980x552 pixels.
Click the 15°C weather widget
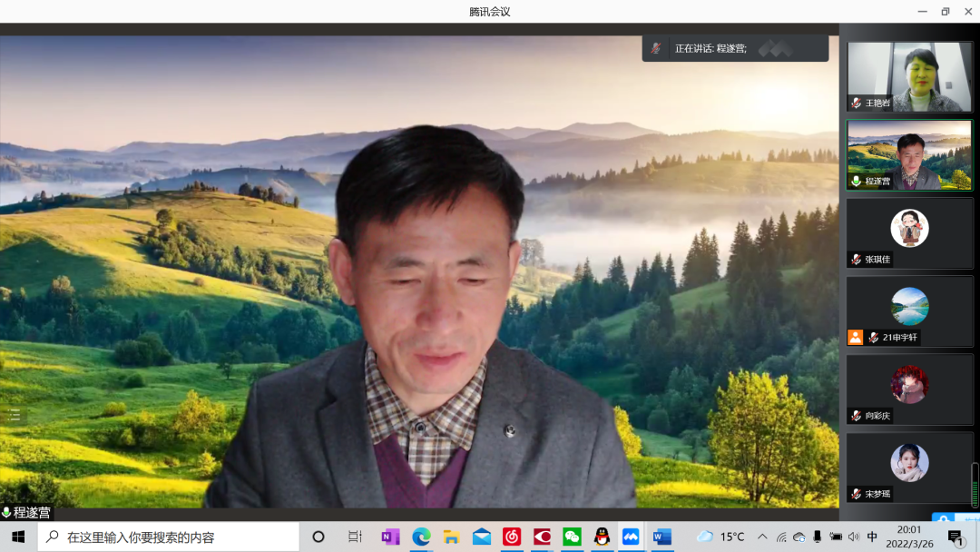pos(721,537)
